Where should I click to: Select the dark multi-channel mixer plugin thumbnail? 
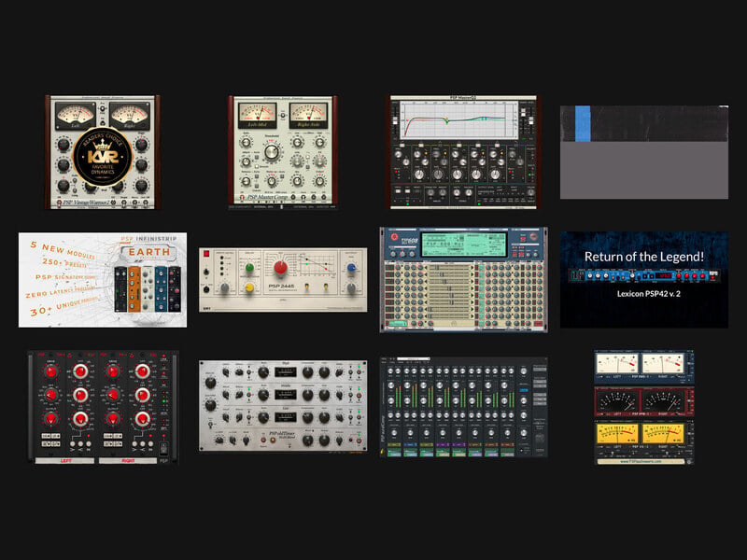(463, 407)
